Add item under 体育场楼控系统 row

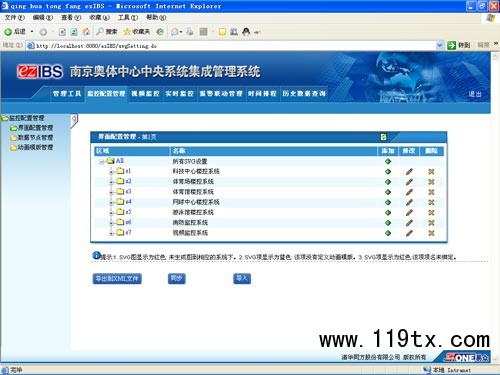point(388,182)
